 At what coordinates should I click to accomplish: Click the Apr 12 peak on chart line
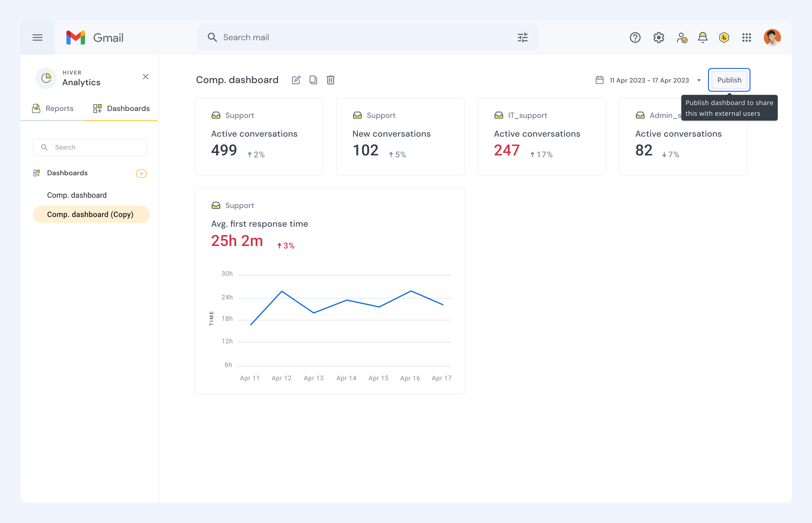[x=282, y=291]
